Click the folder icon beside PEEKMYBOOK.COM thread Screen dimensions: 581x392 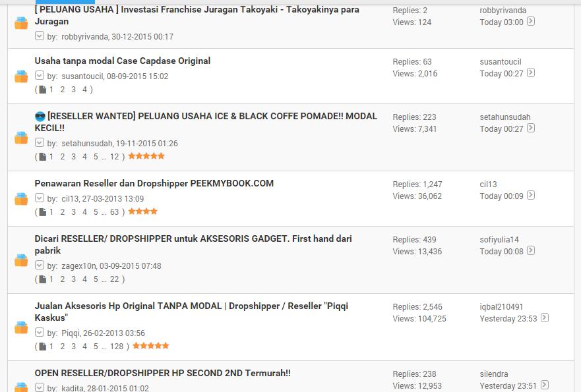click(21, 199)
